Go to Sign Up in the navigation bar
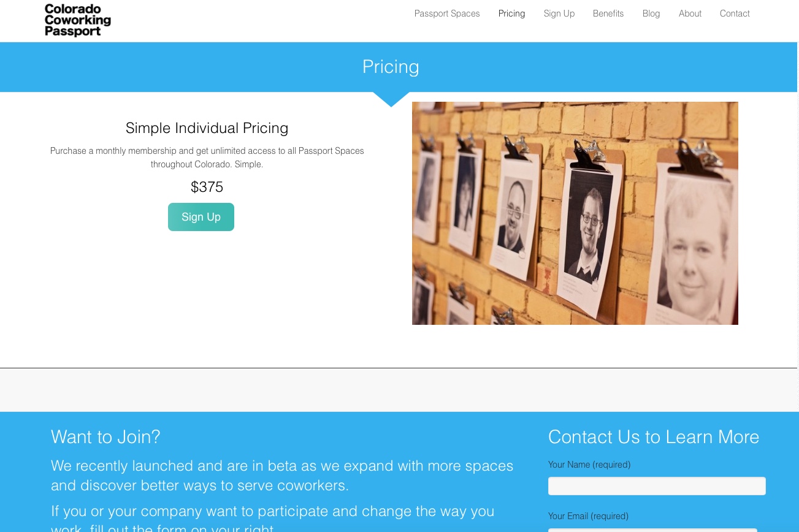The image size is (799, 532). coord(559,13)
